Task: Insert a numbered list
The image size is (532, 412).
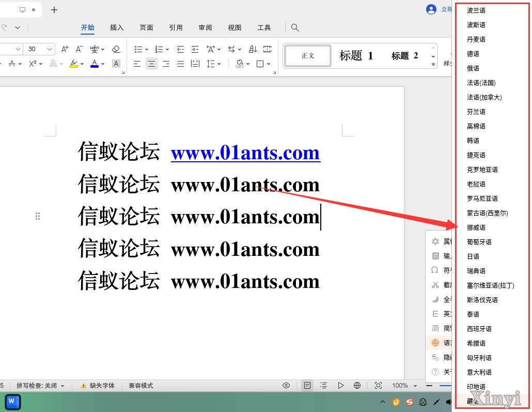Action: [x=159, y=49]
